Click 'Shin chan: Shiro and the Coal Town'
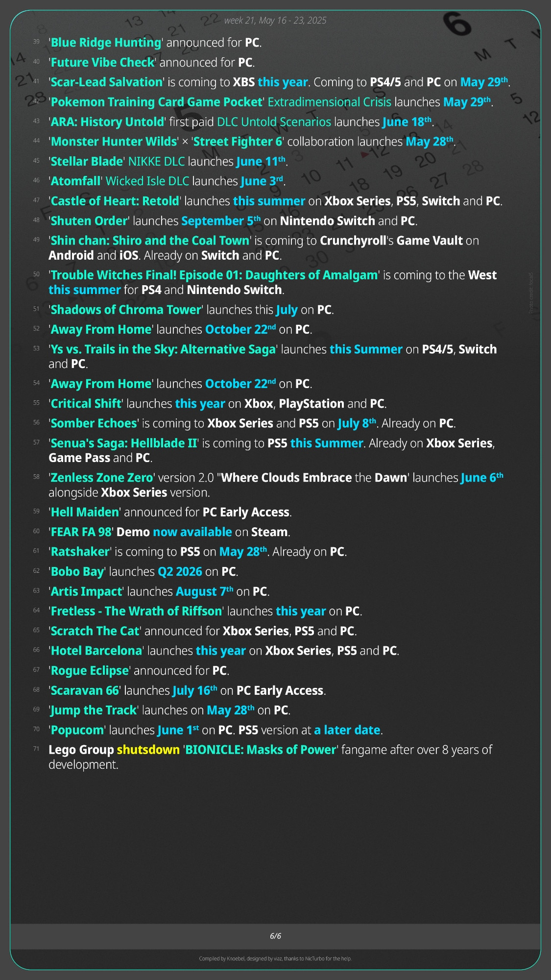 click(x=150, y=241)
